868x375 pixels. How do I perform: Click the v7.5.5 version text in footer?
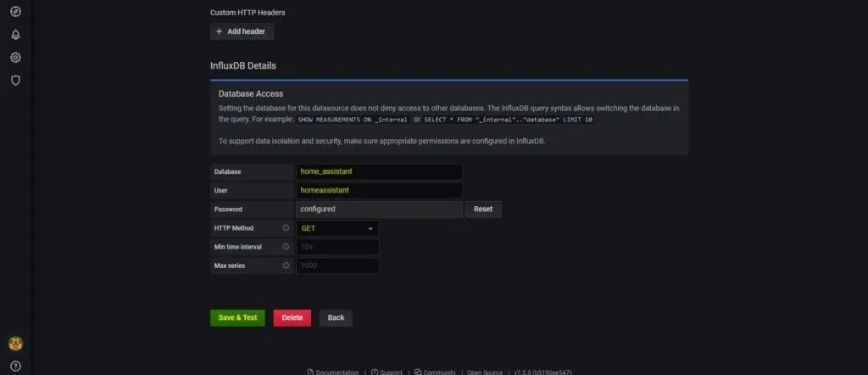click(542, 372)
